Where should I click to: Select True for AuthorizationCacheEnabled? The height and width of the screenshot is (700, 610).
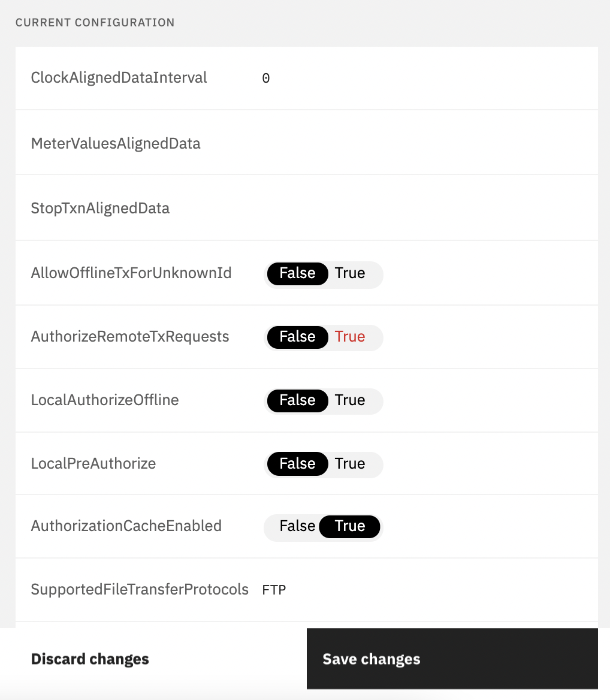[x=350, y=526]
